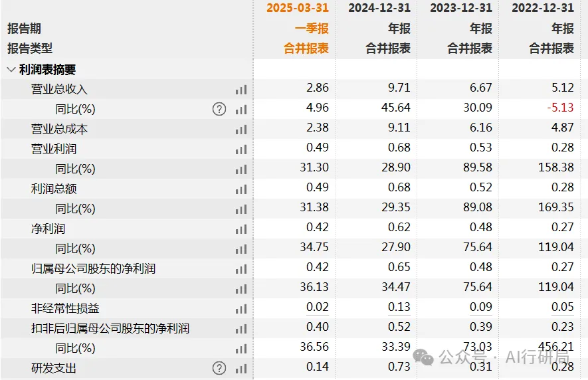The width and height of the screenshot is (588, 380).
Task: Click 合并报表 under 2025-03-31
Action: pyautogui.click(x=306, y=48)
